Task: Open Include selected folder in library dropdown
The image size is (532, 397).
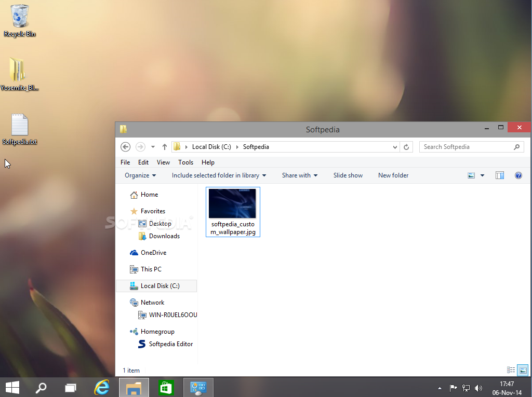Action: pos(219,175)
